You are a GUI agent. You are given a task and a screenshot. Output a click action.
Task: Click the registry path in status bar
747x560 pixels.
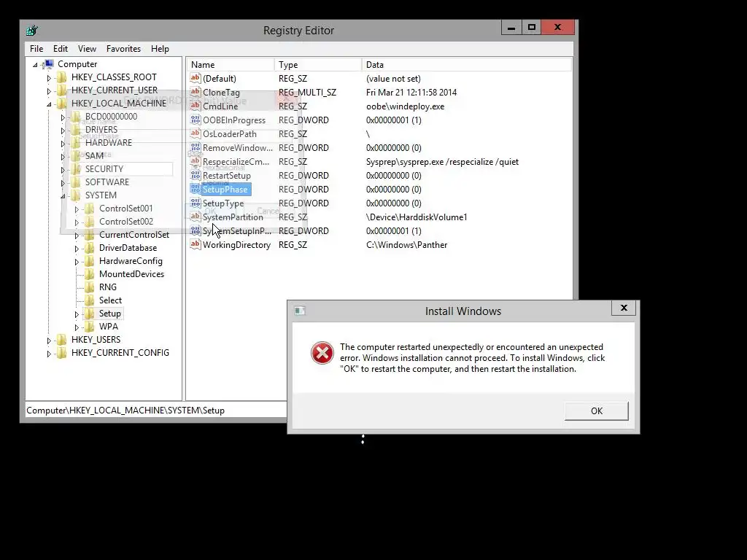[x=125, y=410]
